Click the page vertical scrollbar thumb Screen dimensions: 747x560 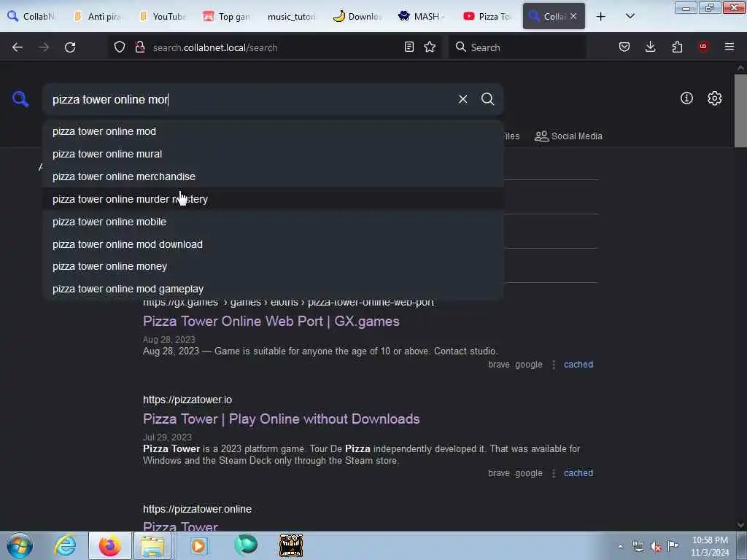[740, 111]
